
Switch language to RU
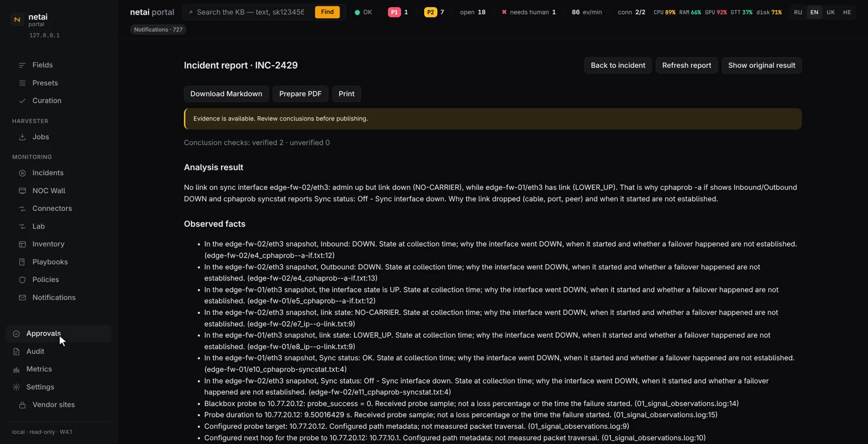click(x=798, y=12)
